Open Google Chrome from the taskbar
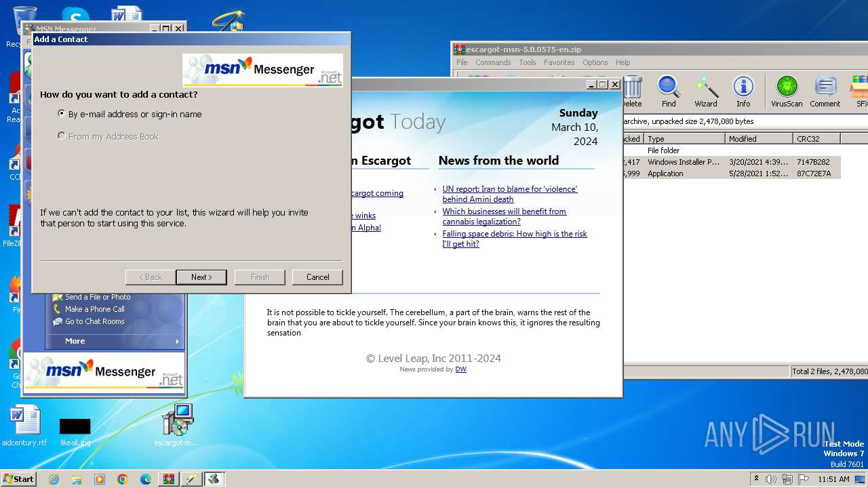The height and width of the screenshot is (488, 868). (123, 479)
